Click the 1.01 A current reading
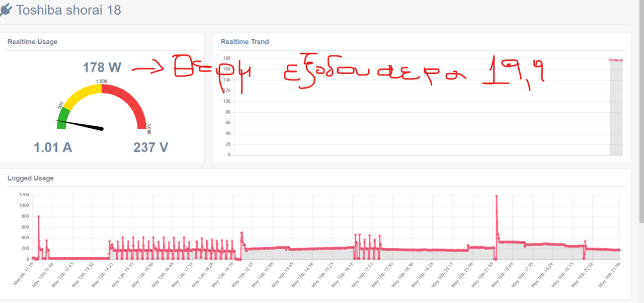Screen dimensions: 644x303 pyautogui.click(x=53, y=147)
